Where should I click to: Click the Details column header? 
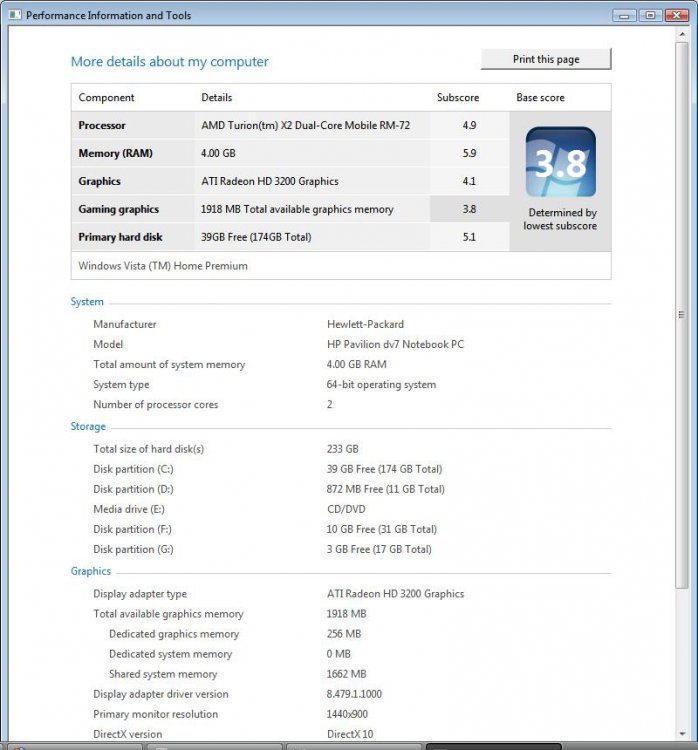[216, 98]
